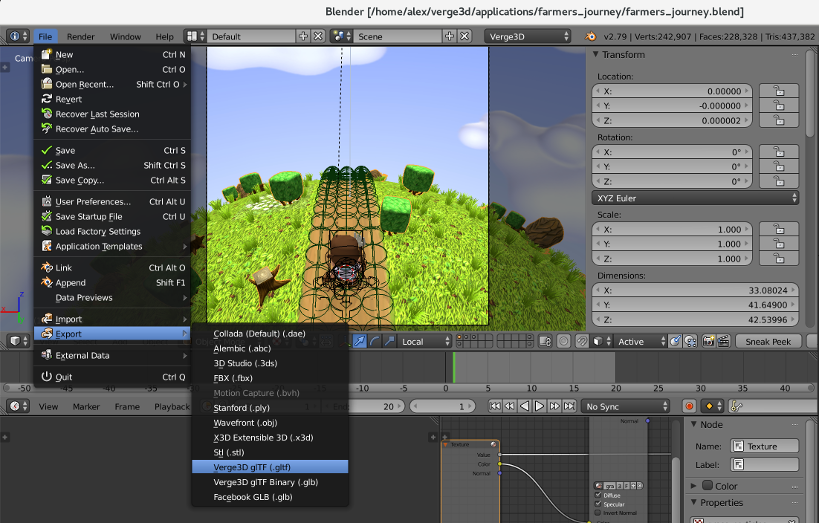The image size is (819, 523).
Task: Jump to the last frame
Action: [x=569, y=406]
